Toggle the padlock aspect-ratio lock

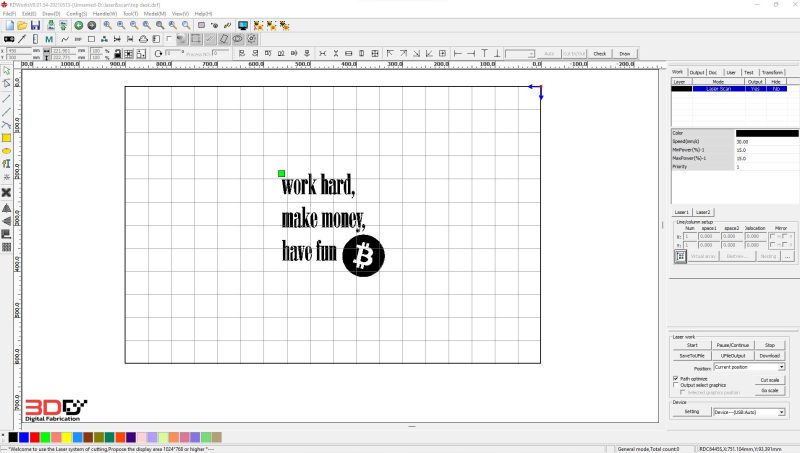[117, 53]
